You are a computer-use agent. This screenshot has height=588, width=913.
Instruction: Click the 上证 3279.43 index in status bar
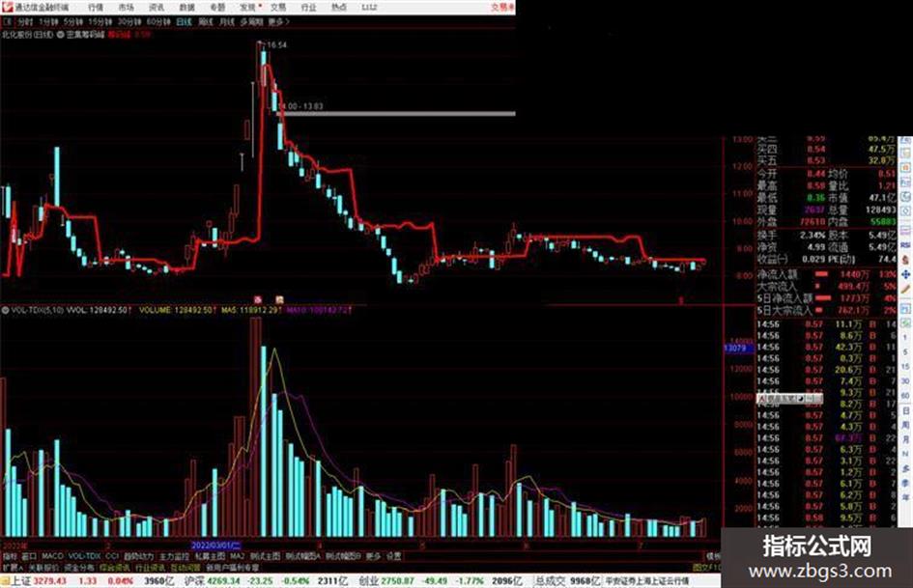click(x=39, y=581)
